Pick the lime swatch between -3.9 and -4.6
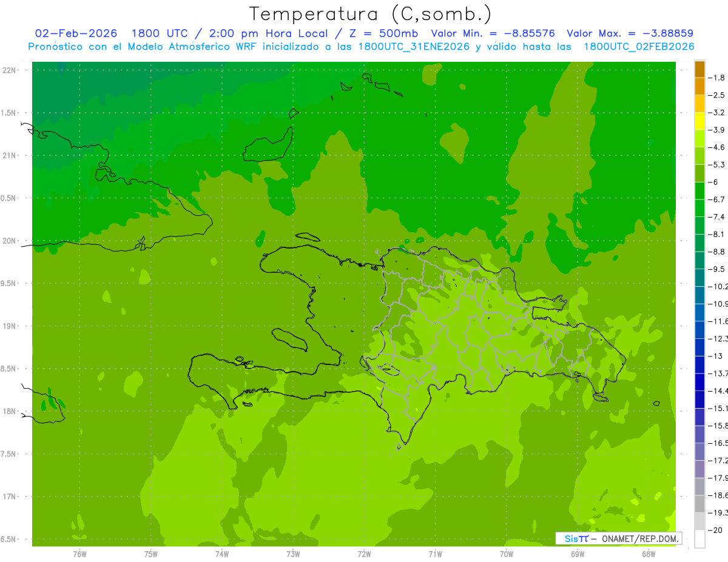Image resolution: width=728 pixels, height=562 pixels. pos(699,139)
